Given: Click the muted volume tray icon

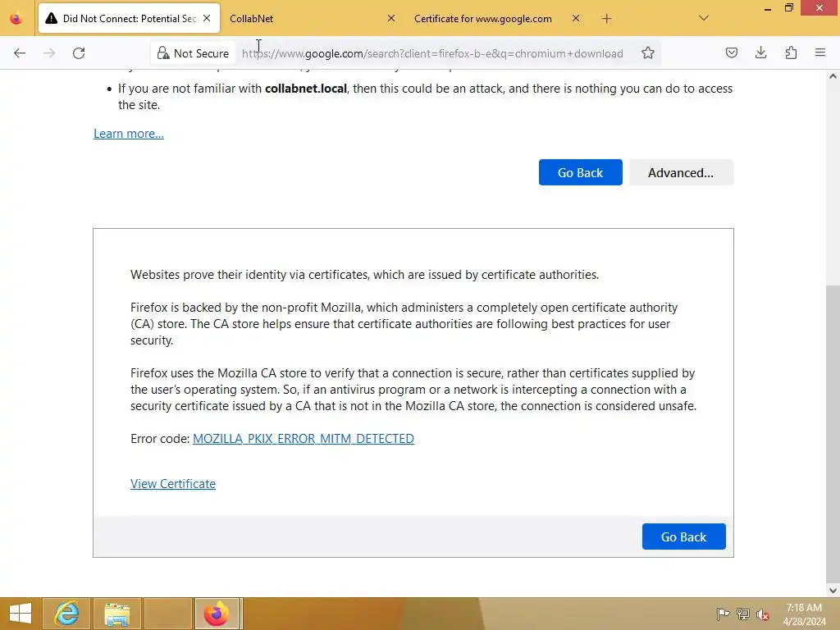Looking at the screenshot, I should point(763,614).
